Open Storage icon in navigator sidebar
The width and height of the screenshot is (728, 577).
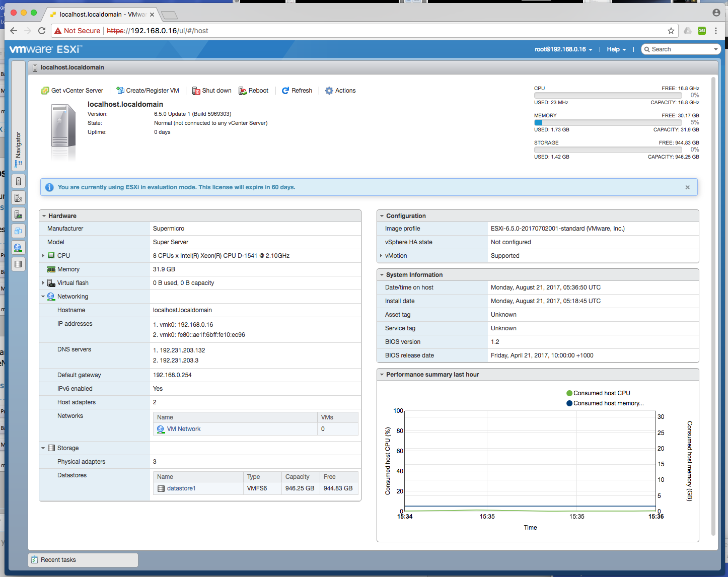(x=18, y=264)
